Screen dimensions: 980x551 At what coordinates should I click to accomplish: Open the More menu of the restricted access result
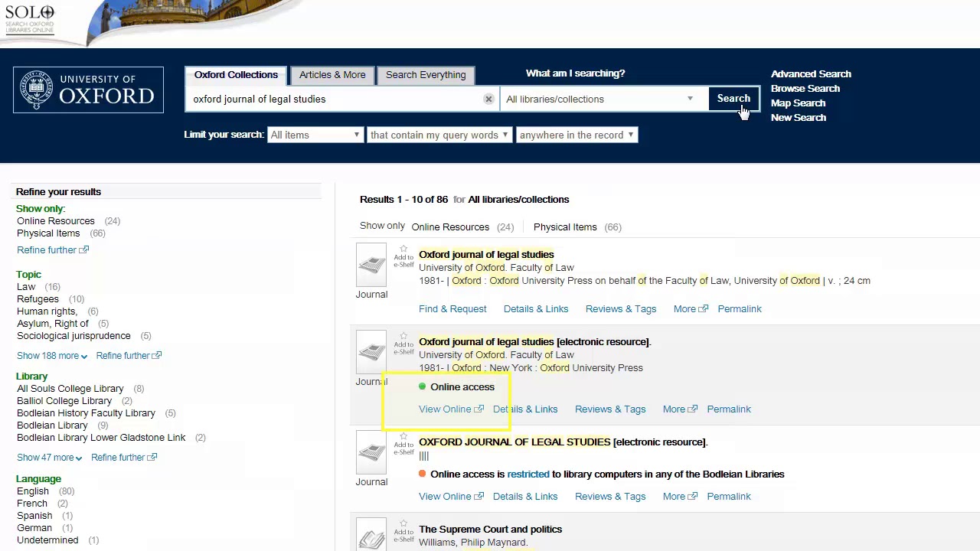[x=680, y=497]
